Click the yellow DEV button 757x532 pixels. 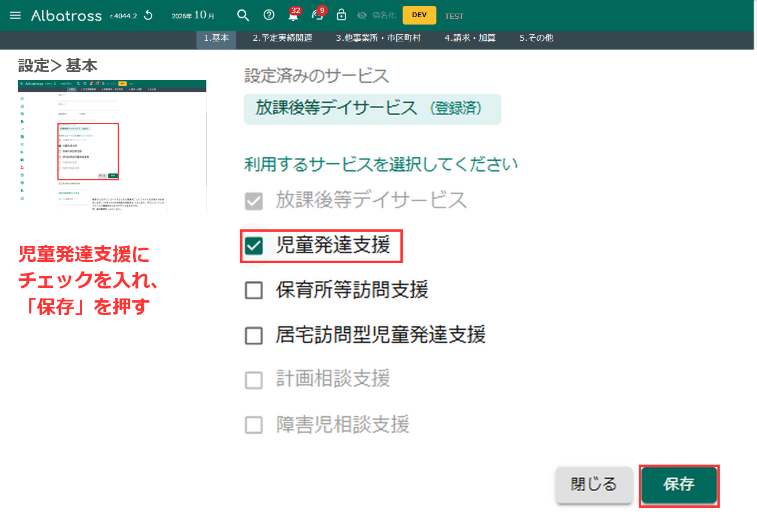(419, 15)
